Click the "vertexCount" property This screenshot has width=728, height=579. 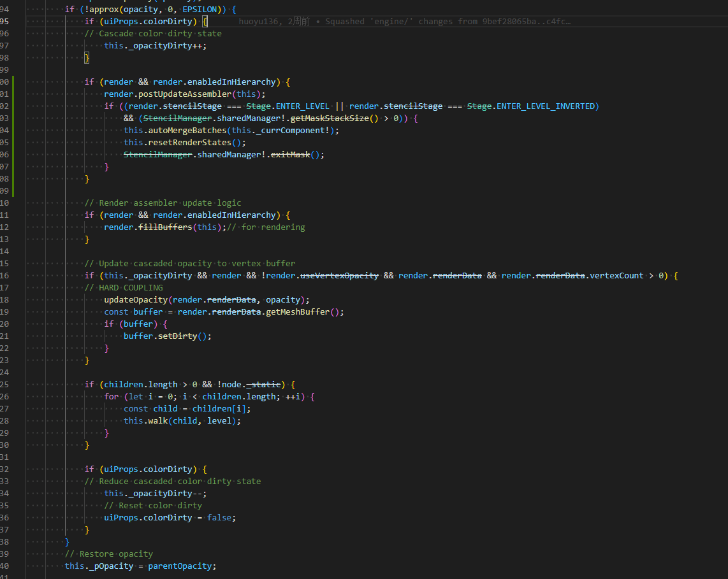616,276
